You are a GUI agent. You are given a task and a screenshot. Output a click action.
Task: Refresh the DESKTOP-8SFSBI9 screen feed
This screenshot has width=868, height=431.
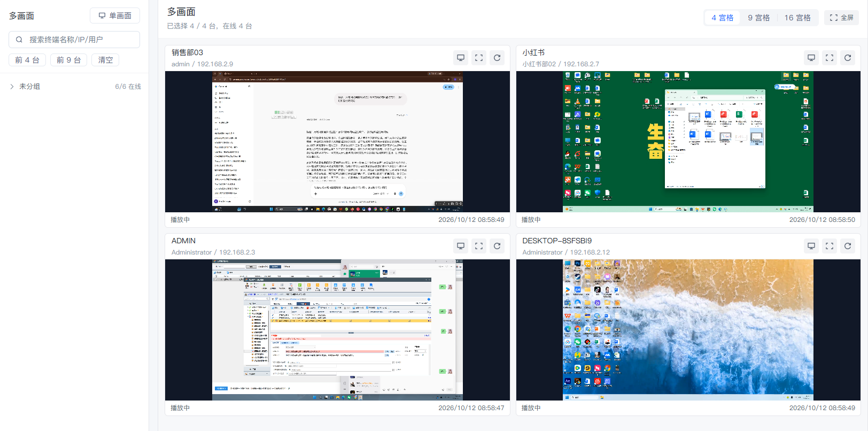pyautogui.click(x=848, y=246)
